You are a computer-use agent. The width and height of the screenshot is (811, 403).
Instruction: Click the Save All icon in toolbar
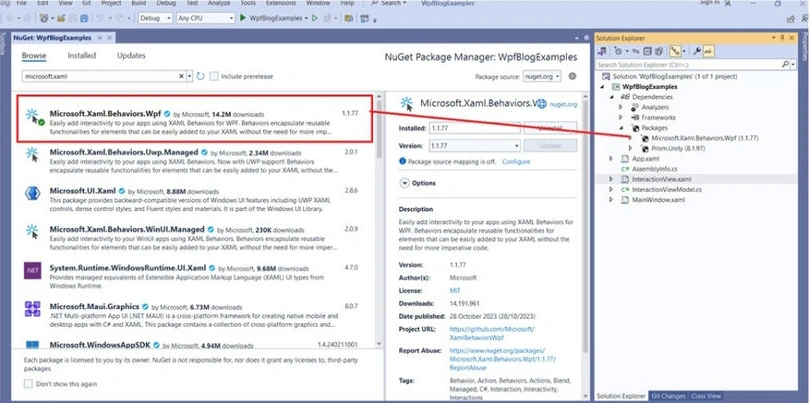click(x=84, y=18)
